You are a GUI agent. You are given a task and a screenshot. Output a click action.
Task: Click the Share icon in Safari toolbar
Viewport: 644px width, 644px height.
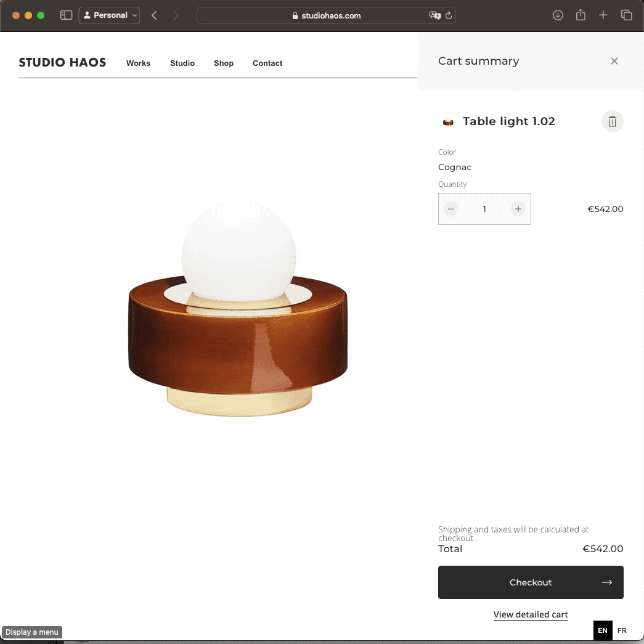pos(581,15)
